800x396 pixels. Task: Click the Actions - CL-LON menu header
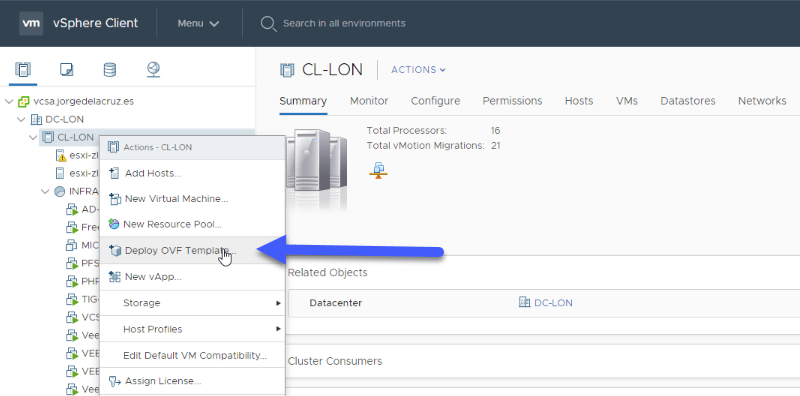(192, 147)
